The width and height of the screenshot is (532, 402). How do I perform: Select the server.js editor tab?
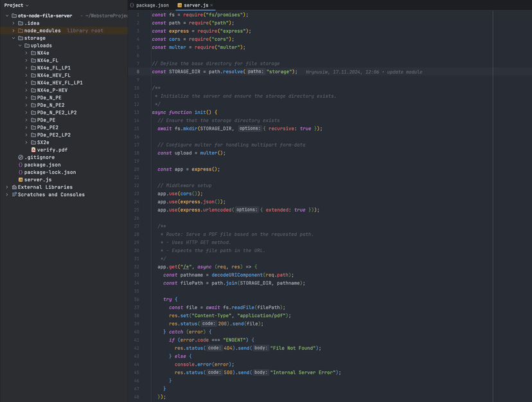click(195, 5)
